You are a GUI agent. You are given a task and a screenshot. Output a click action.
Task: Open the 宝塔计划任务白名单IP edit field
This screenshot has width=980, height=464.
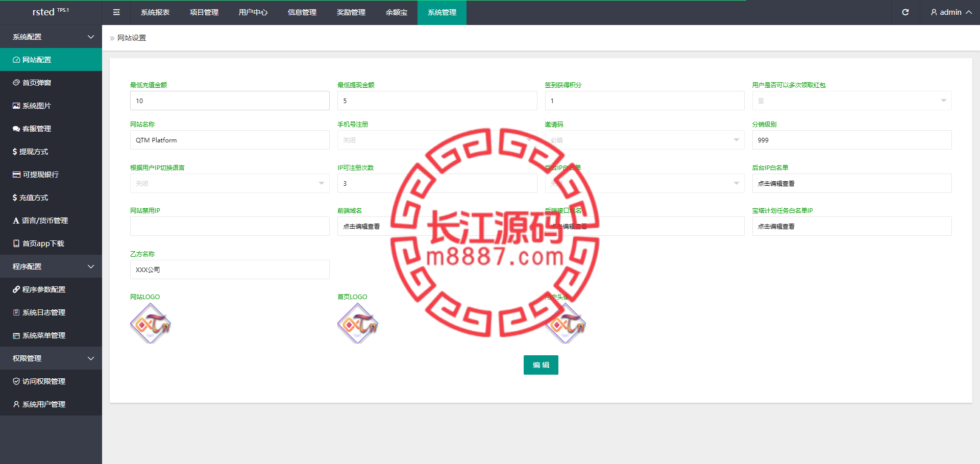click(x=852, y=226)
